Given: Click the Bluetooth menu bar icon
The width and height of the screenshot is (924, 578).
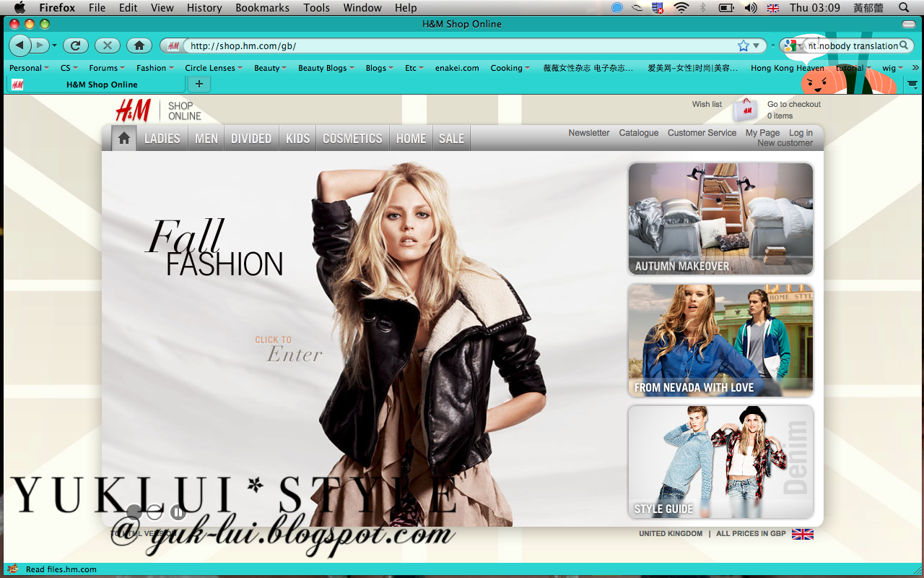Looking at the screenshot, I should click(x=703, y=8).
